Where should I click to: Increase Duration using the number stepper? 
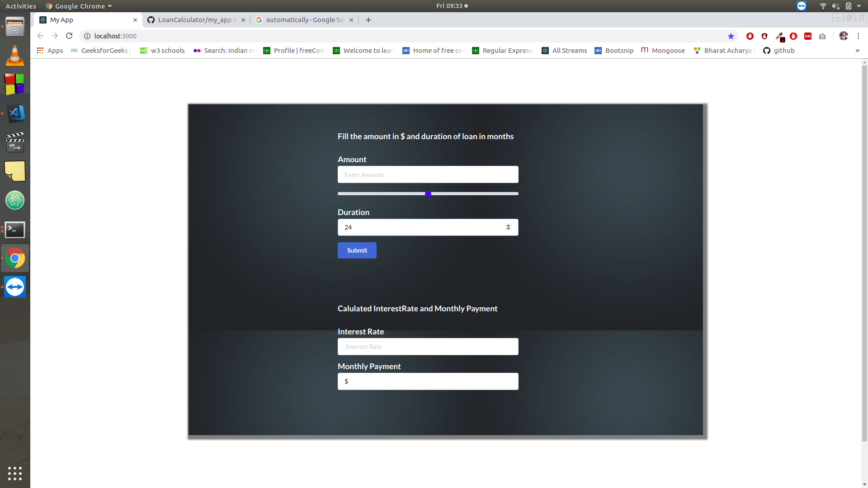508,225
